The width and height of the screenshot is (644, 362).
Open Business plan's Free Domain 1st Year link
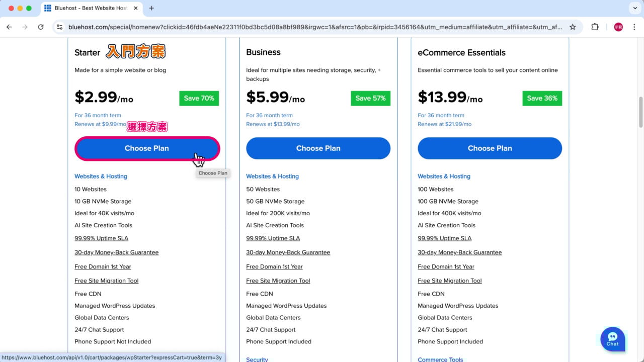coord(274,266)
